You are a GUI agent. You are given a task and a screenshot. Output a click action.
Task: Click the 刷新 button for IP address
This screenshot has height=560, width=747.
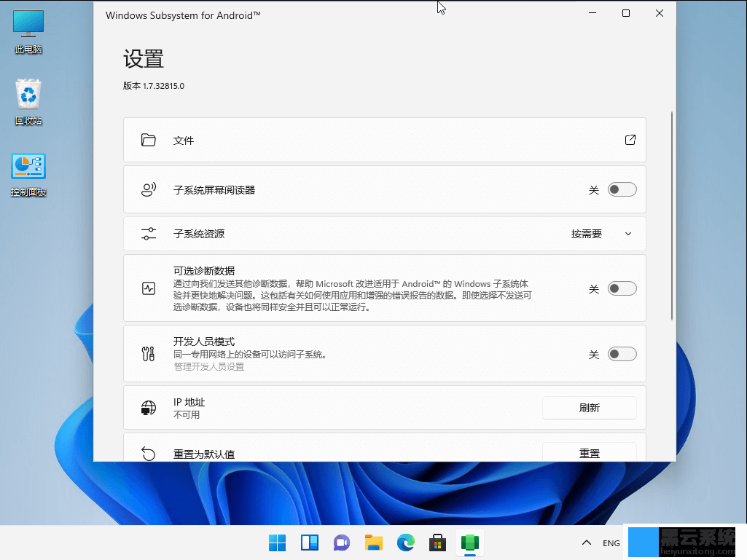[x=589, y=408]
